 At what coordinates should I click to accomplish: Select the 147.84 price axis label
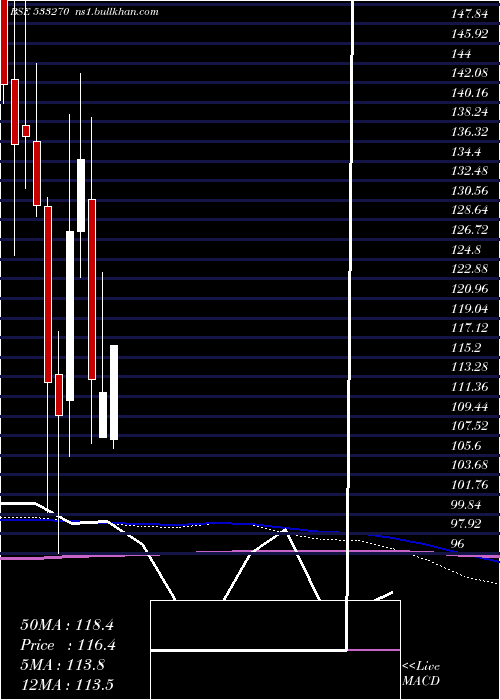[x=469, y=14]
